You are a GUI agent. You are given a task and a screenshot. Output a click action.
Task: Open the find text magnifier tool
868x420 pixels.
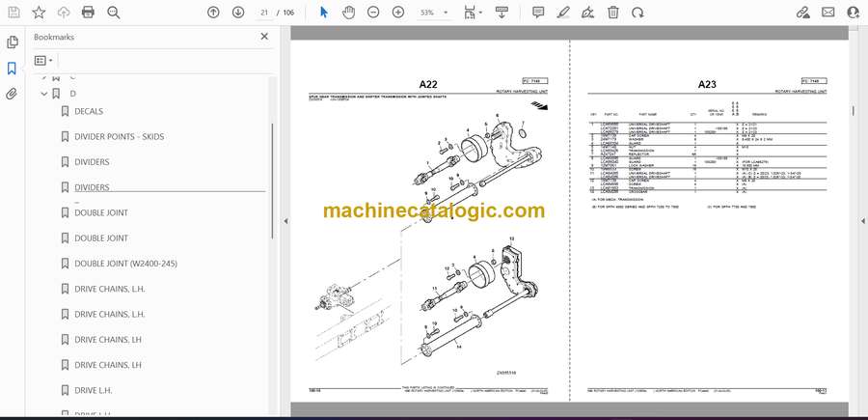(114, 13)
